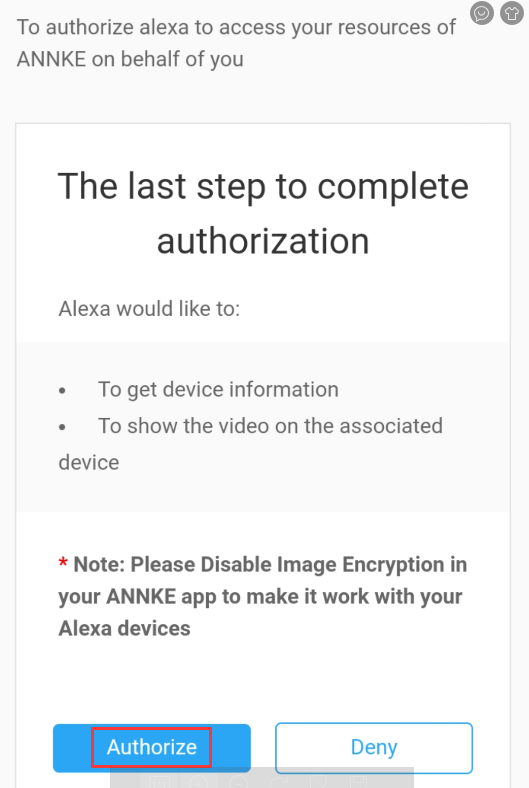This screenshot has height=788, width=529.
Task: Select the 1:1 actual size icon
Action: tap(159, 782)
